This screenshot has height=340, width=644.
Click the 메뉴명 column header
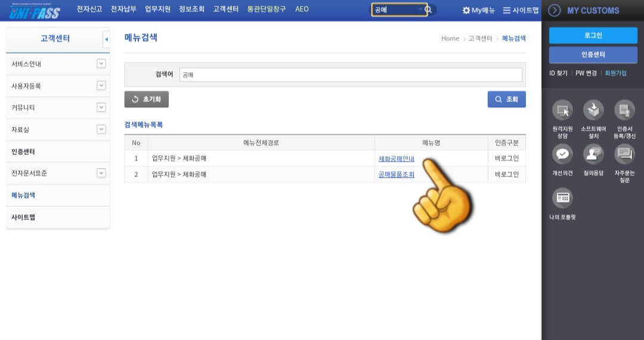pyautogui.click(x=431, y=143)
